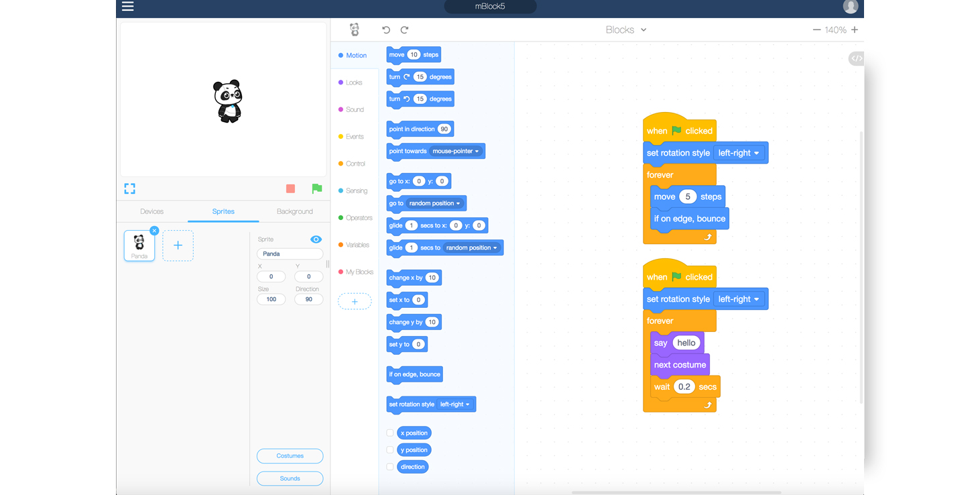Switch to the Background tab

tap(294, 211)
